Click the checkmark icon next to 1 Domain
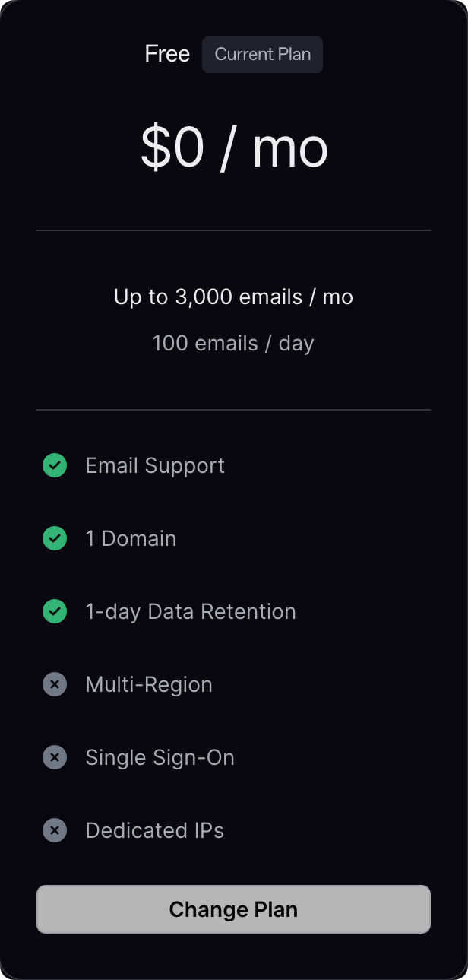 pyautogui.click(x=54, y=538)
